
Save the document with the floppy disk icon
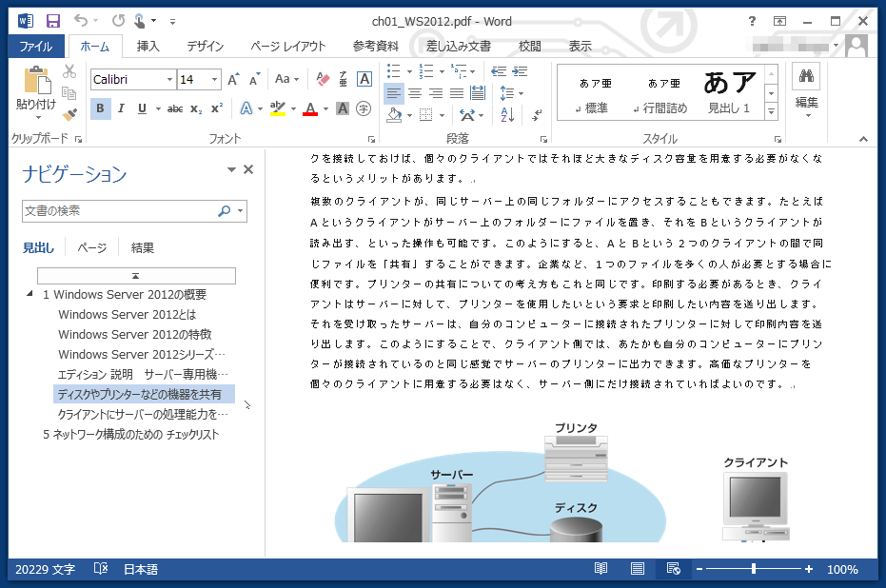(x=53, y=22)
